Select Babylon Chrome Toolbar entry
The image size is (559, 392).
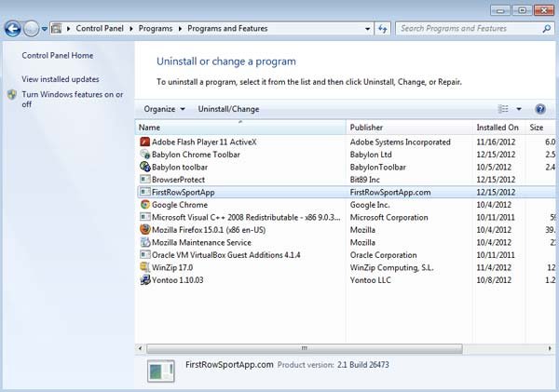point(196,155)
